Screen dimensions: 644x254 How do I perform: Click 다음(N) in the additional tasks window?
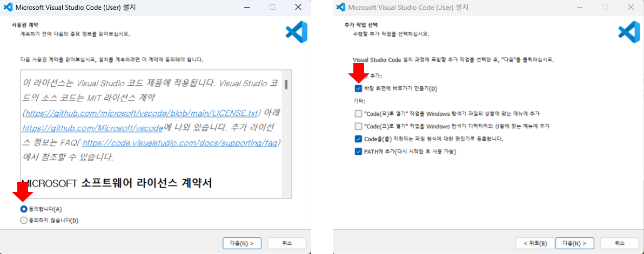tap(575, 243)
